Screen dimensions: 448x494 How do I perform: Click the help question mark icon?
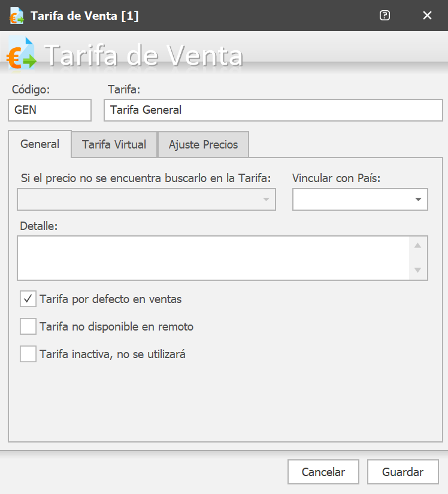pyautogui.click(x=385, y=16)
